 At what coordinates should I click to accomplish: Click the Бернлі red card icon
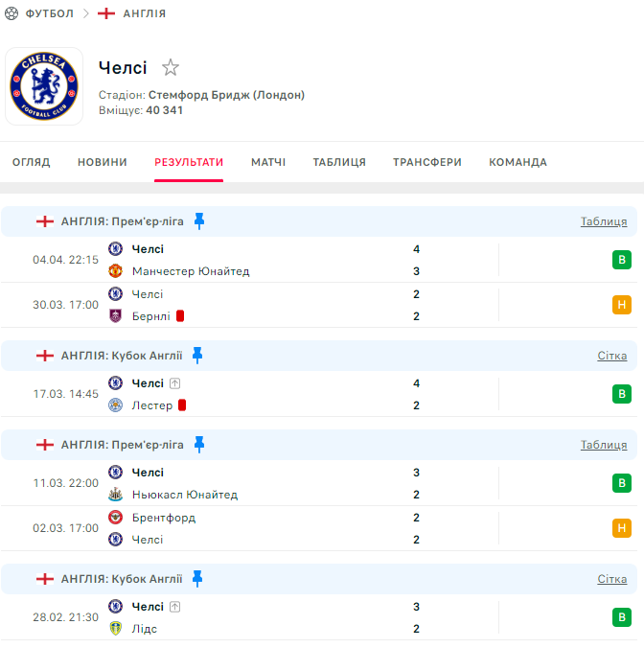coord(180,316)
